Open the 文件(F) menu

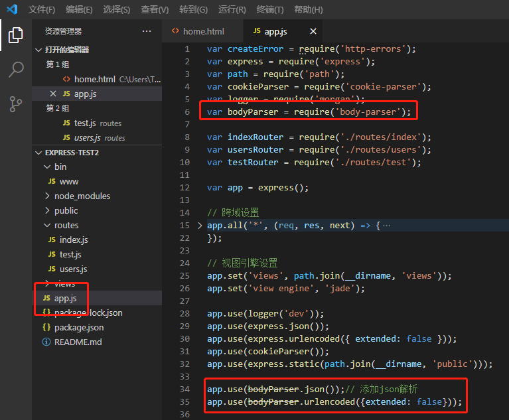pos(42,9)
